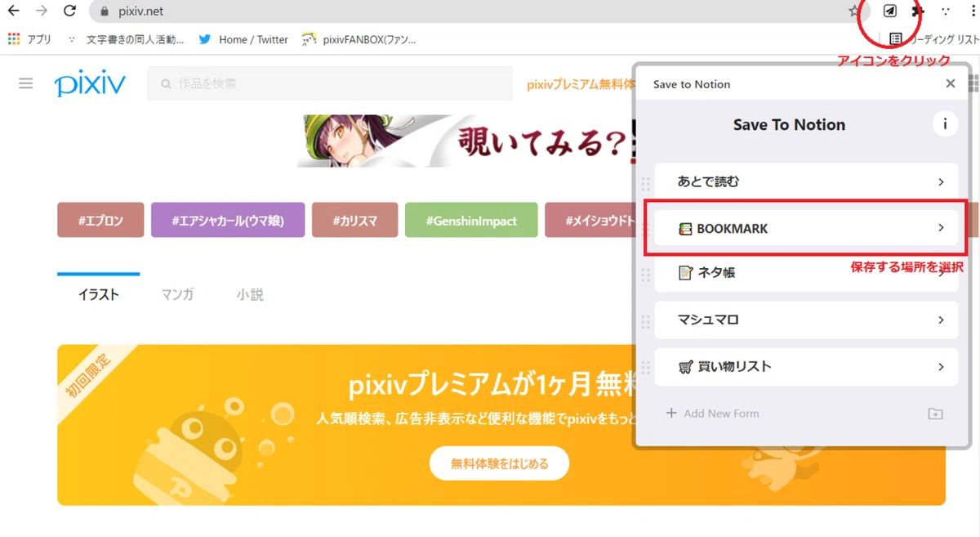The image size is (980, 537).
Task: Click the pixiv logo
Action: click(90, 83)
